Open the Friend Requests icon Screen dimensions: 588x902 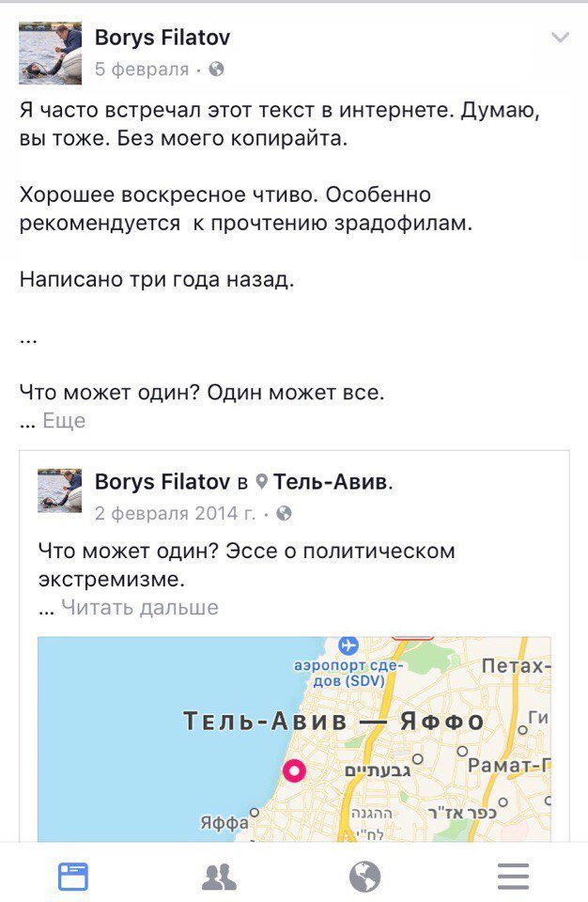220,877
